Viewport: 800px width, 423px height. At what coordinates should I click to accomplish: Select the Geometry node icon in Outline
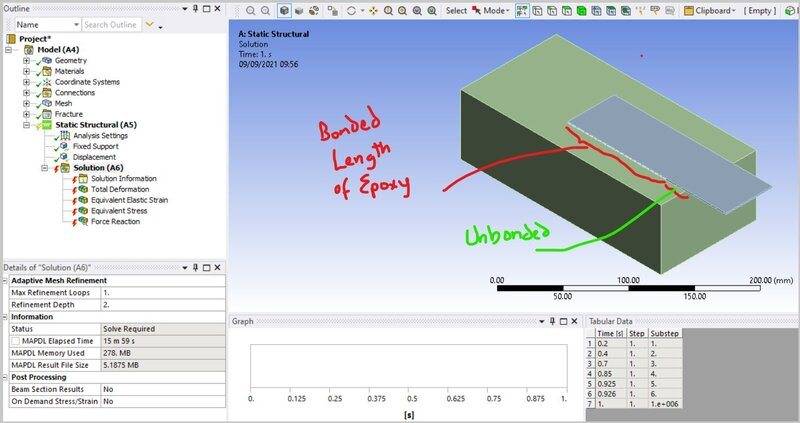tap(46, 60)
